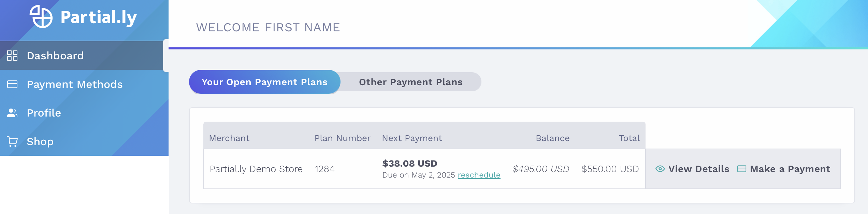Click the reschedule link
The width and height of the screenshot is (868, 214).
(479, 175)
